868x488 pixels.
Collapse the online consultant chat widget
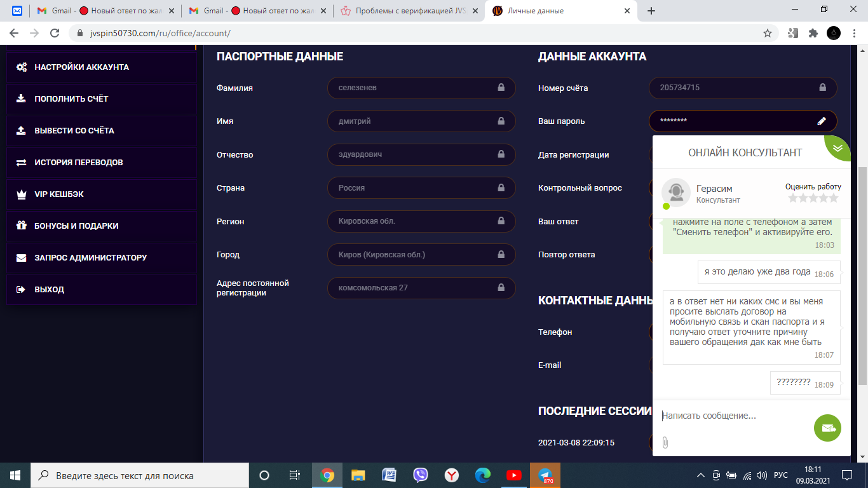click(x=837, y=147)
